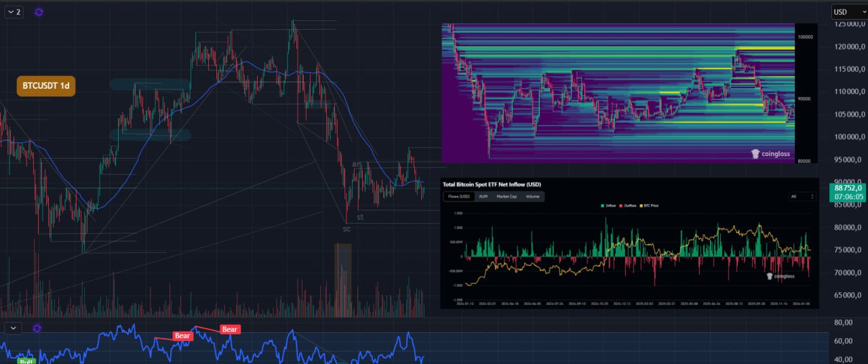Expand the collapsed RSI pane legend chevron
The image size is (868, 364).
(14, 328)
